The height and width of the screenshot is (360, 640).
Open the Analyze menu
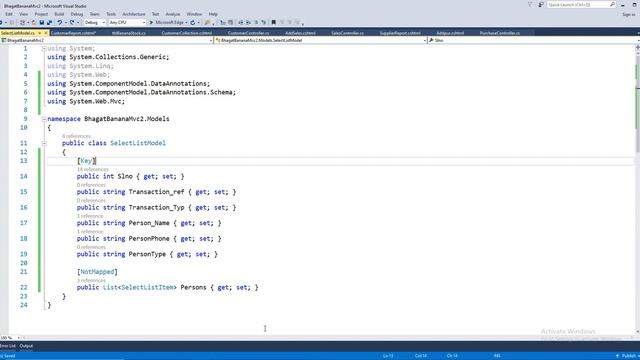tap(173, 14)
